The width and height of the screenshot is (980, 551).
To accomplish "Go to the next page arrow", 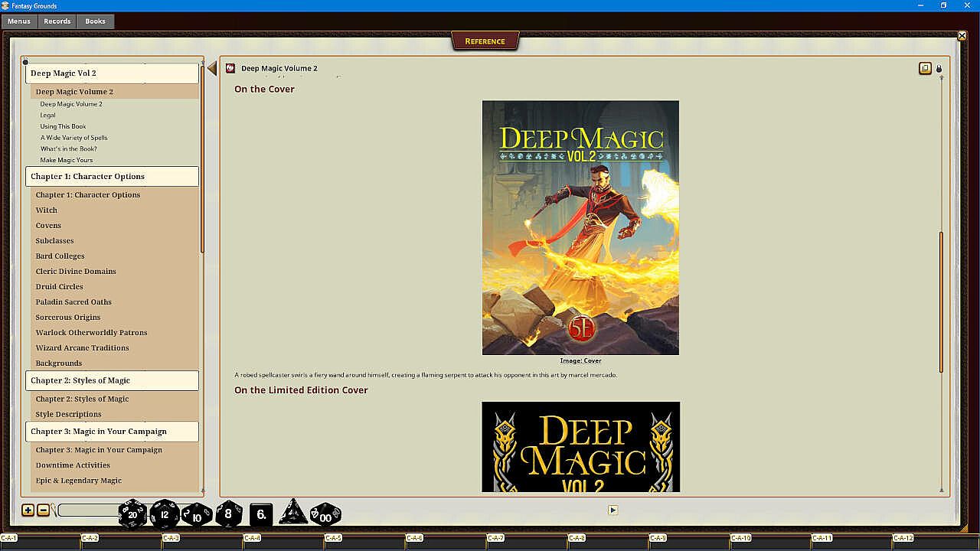I will [x=612, y=510].
